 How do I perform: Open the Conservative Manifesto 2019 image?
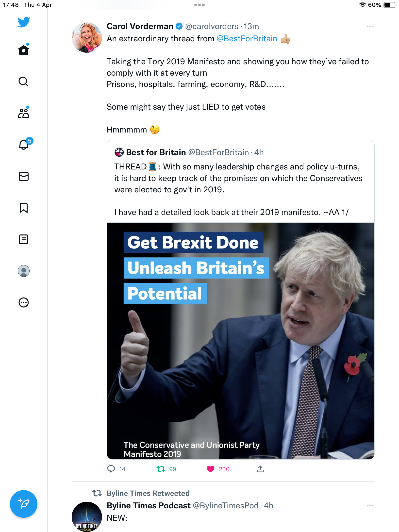(x=241, y=341)
